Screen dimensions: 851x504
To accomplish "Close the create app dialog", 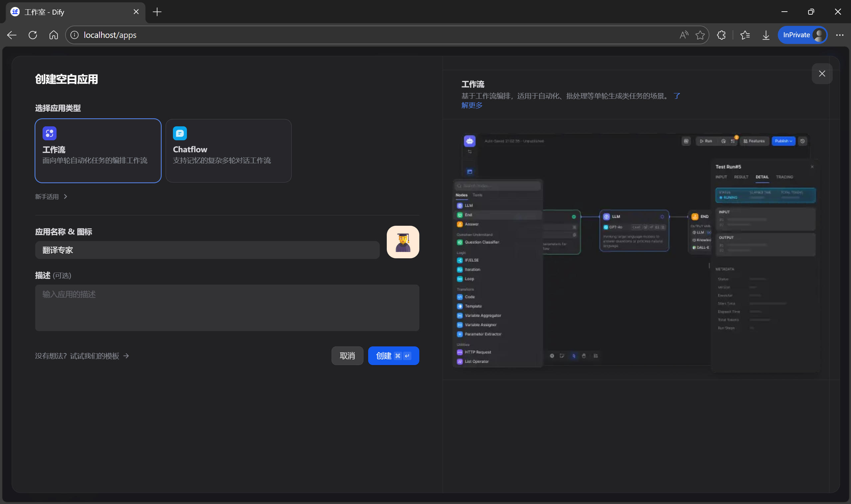I will click(821, 74).
